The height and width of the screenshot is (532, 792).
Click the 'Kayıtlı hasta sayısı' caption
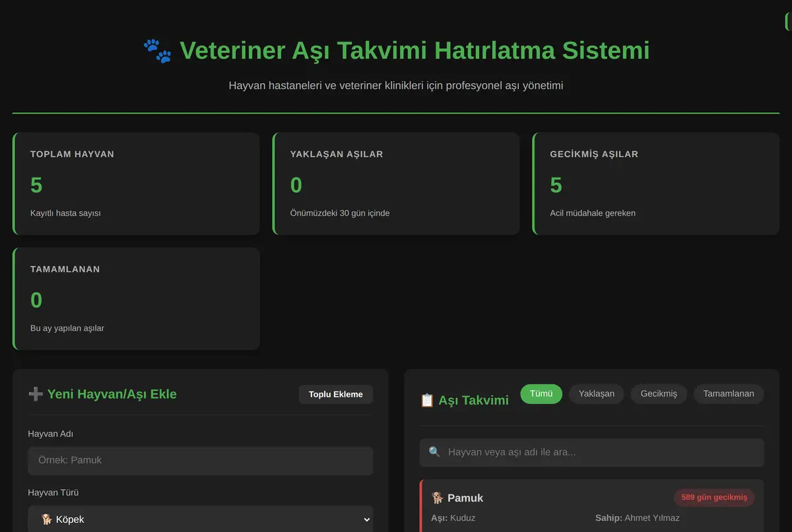pyautogui.click(x=65, y=213)
